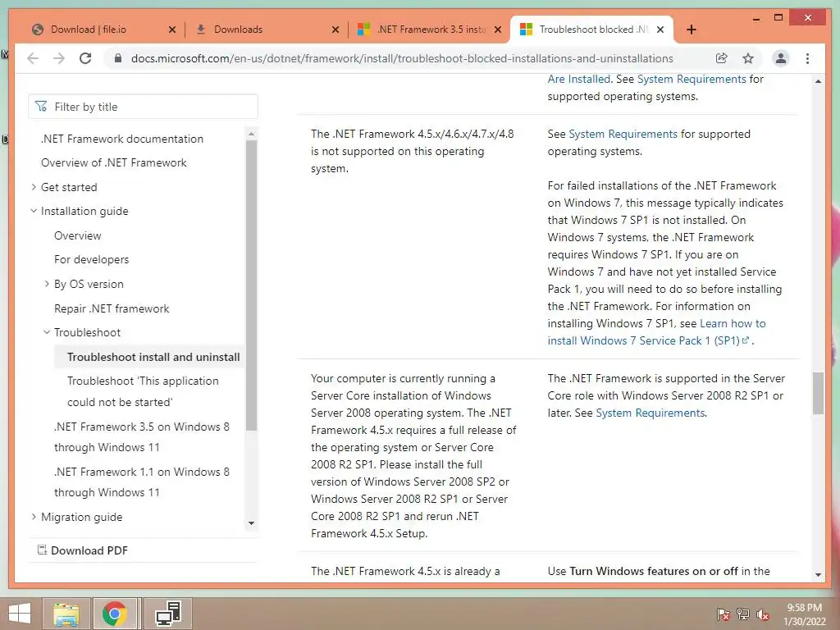The width and height of the screenshot is (840, 630).
Task: Click the page scrollbar down arrow
Action: [x=818, y=575]
